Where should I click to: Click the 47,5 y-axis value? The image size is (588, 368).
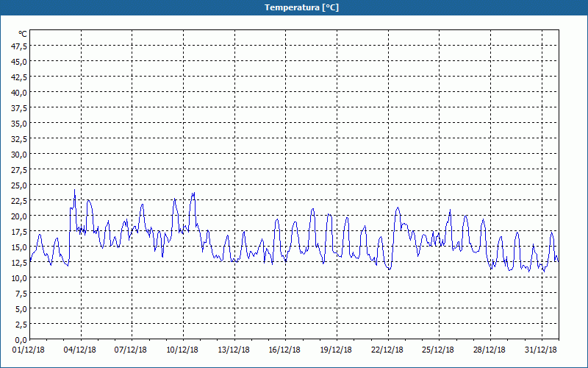(20, 46)
